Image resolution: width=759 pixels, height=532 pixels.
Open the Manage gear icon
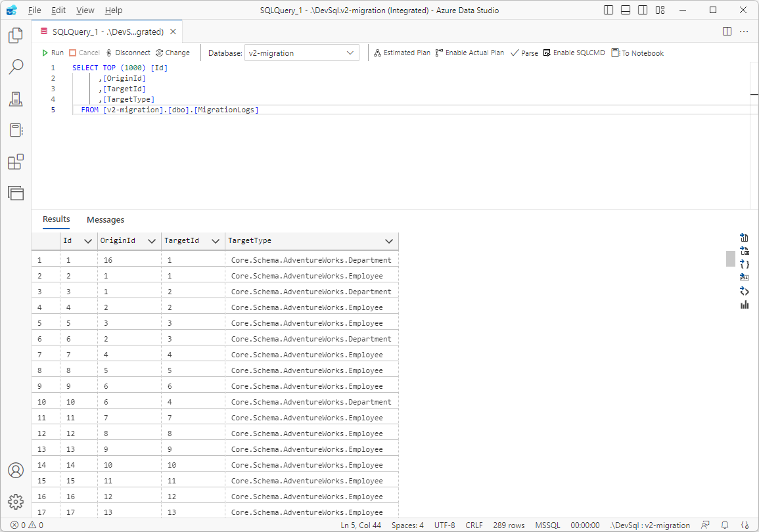(x=16, y=502)
